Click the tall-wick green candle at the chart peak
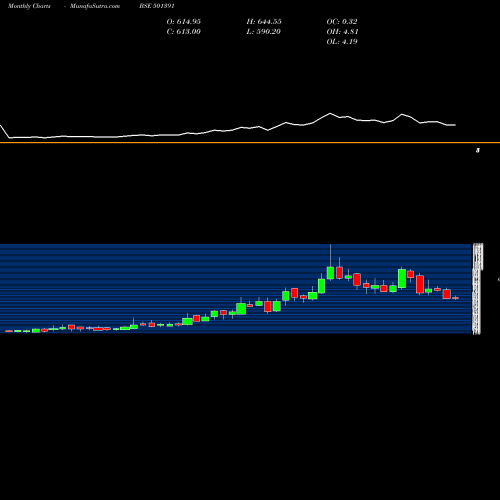Screen dimensions: 500x500 click(x=330, y=273)
